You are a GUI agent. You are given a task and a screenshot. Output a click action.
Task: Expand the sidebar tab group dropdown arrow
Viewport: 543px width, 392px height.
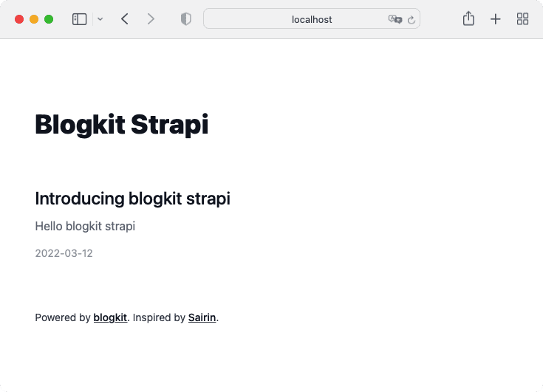100,19
